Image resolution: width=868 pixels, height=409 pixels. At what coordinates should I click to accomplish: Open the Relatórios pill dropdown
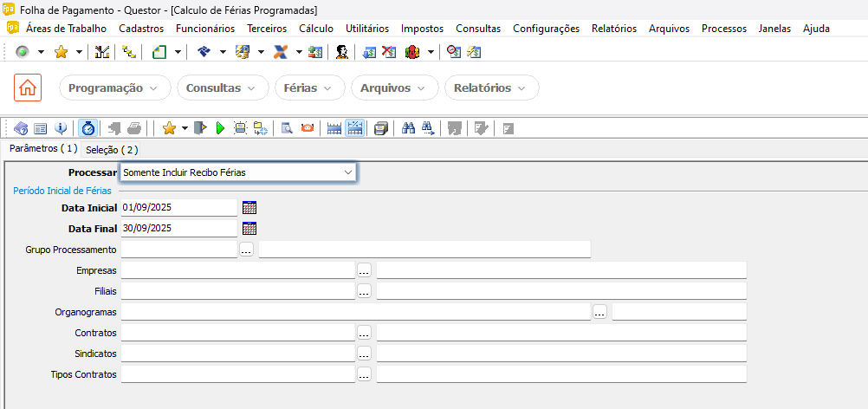490,88
